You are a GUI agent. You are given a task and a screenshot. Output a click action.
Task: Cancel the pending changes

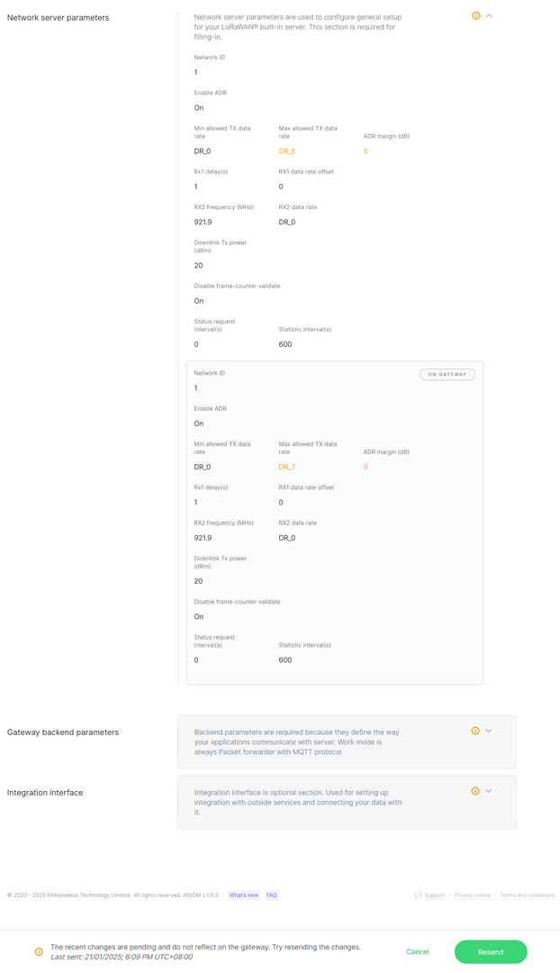click(x=418, y=951)
